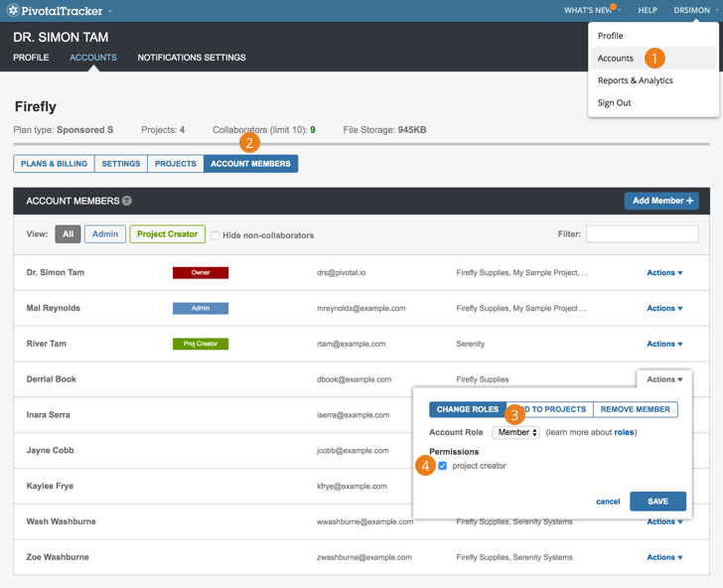Toggle the Project Creator view filter

(x=167, y=234)
